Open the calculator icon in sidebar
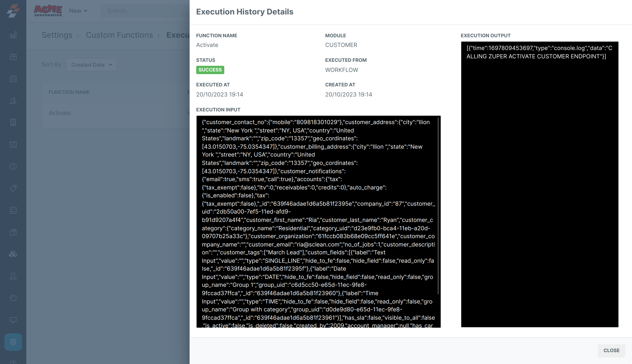The image size is (632, 364). (x=13, y=210)
